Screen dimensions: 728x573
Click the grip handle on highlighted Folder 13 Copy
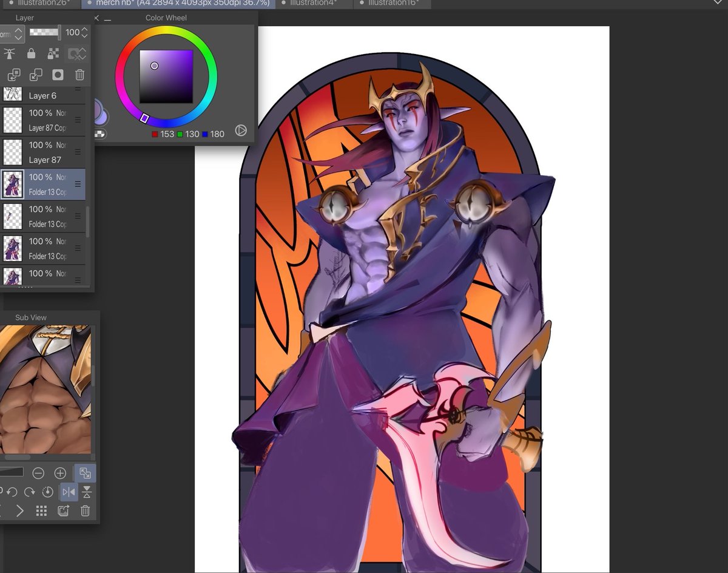(78, 184)
